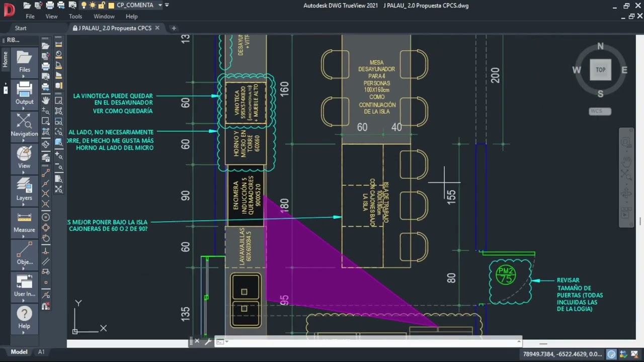Viewport: 644px width, 362px height.
Task: Switch to the Model layout tab
Action: pos(19,352)
